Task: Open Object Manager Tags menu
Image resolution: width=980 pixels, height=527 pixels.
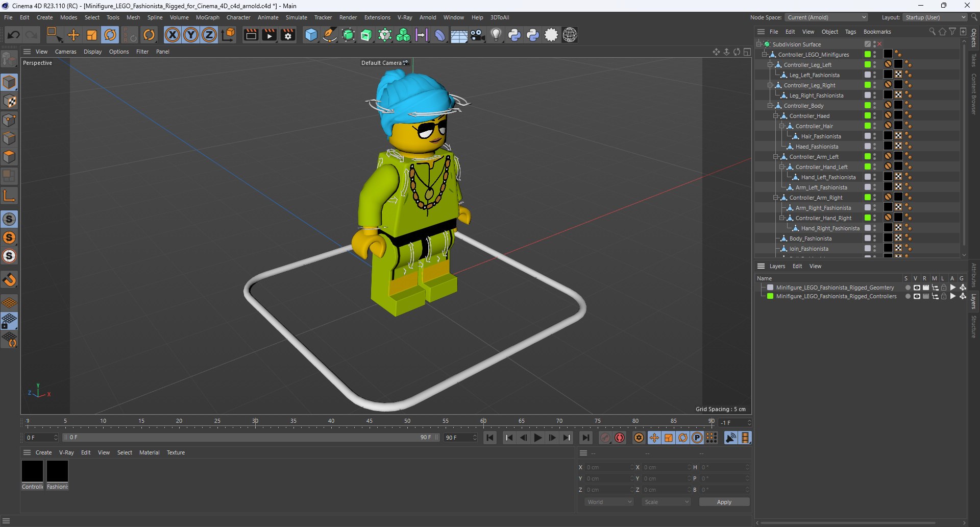Action: [x=850, y=32]
